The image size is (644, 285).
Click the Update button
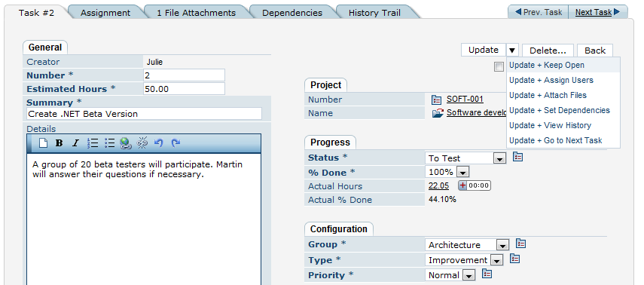click(x=484, y=51)
